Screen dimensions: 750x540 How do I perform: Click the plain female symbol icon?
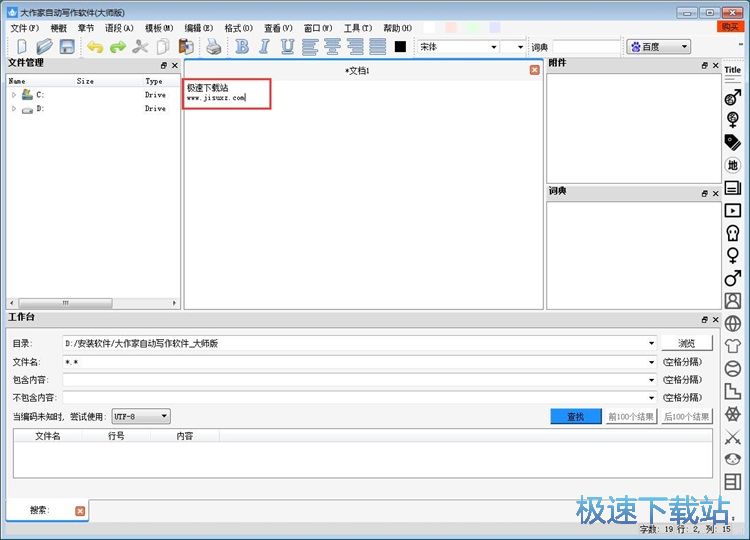point(732,255)
